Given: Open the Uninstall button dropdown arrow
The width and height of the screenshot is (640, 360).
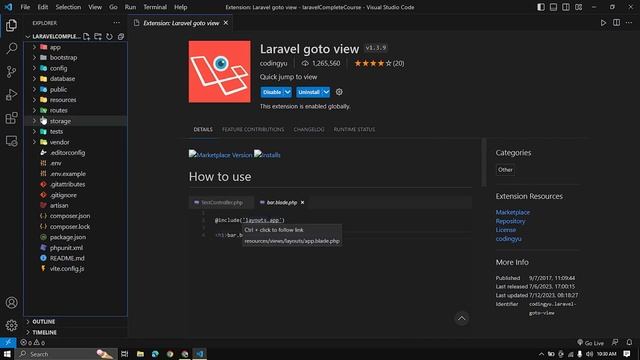Looking at the screenshot, I should point(326,92).
